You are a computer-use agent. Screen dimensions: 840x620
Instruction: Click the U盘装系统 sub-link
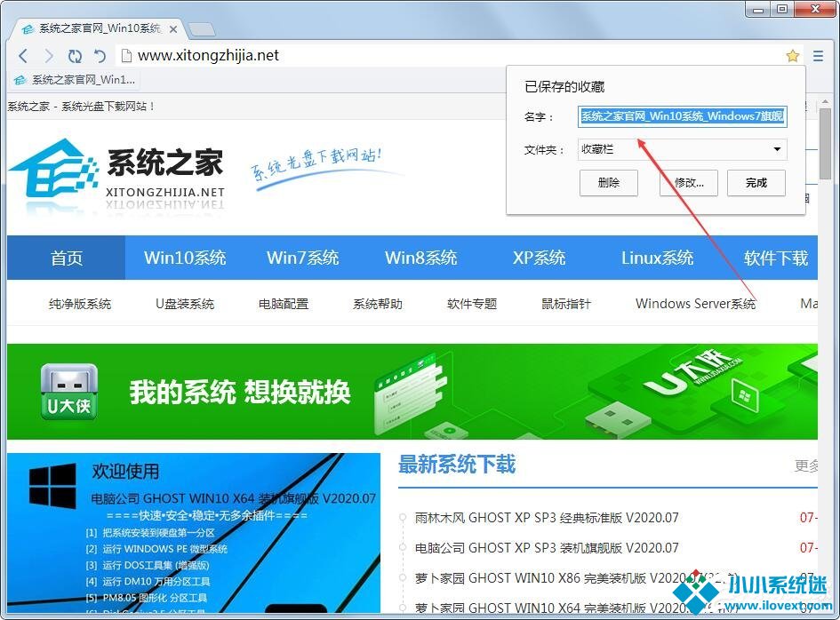[185, 304]
